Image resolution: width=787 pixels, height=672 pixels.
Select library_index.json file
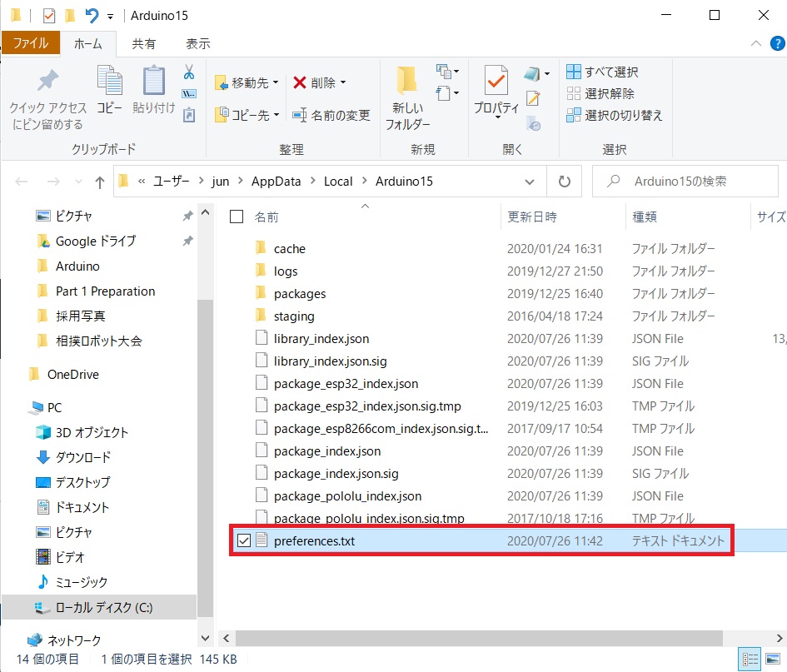click(321, 339)
